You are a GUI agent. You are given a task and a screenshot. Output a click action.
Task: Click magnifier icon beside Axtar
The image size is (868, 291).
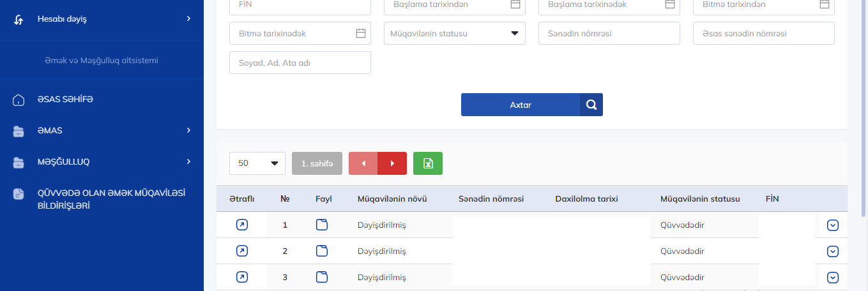pos(591,105)
